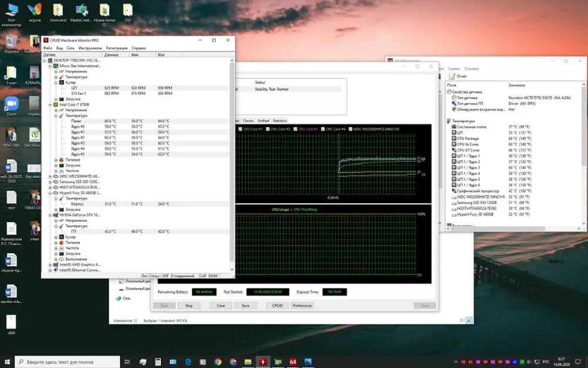Uncheck the CPU Core #3 graph checkbox
This screenshot has width=588, height=368.
click(296, 129)
